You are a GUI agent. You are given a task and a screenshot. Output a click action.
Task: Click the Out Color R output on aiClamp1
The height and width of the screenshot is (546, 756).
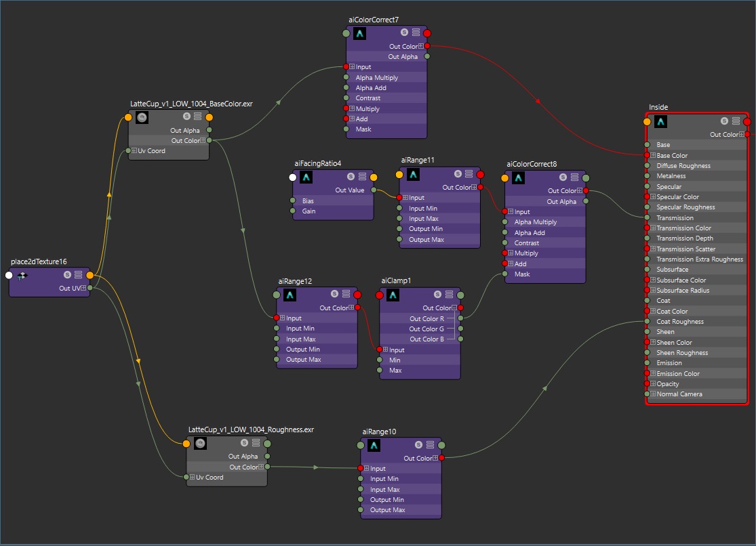click(460, 318)
